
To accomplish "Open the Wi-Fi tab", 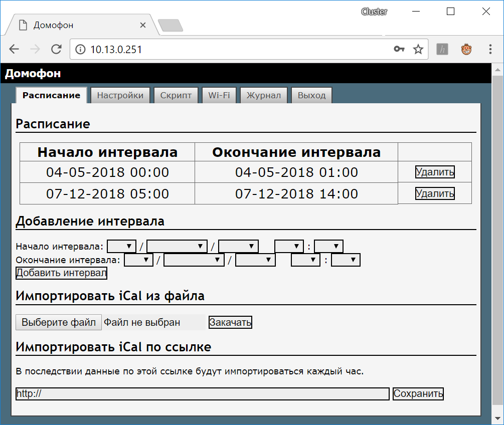I will tap(219, 95).
